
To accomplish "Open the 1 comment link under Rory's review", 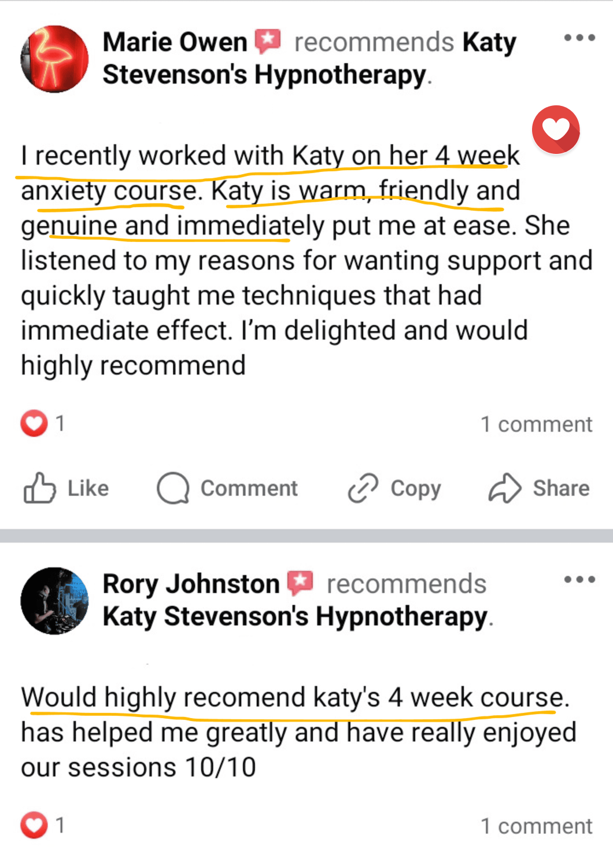I will click(536, 826).
